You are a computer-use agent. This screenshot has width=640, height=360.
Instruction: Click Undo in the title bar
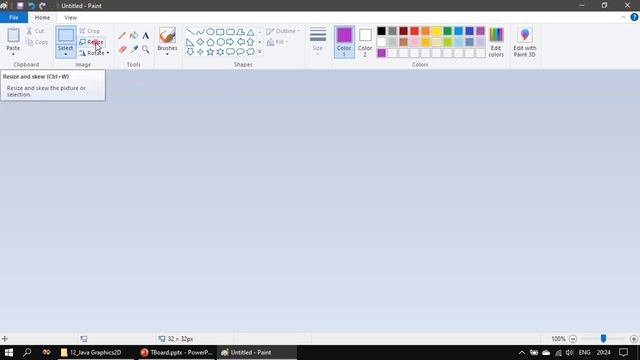pyautogui.click(x=31, y=6)
